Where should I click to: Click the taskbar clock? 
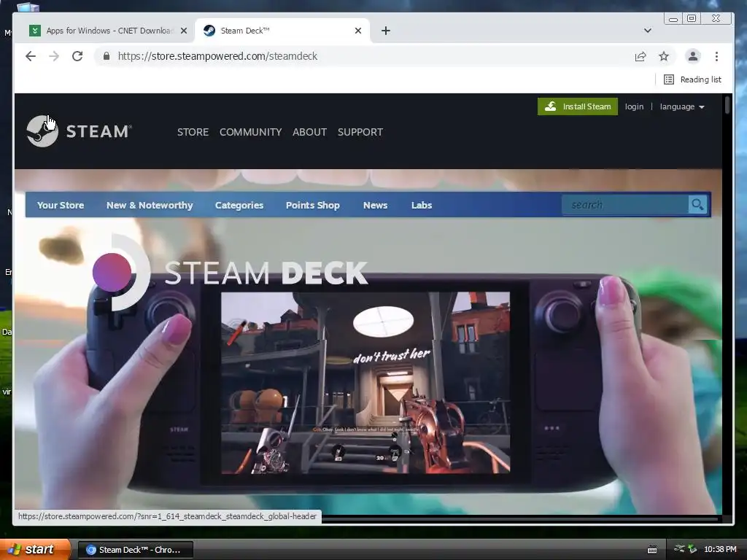point(720,550)
